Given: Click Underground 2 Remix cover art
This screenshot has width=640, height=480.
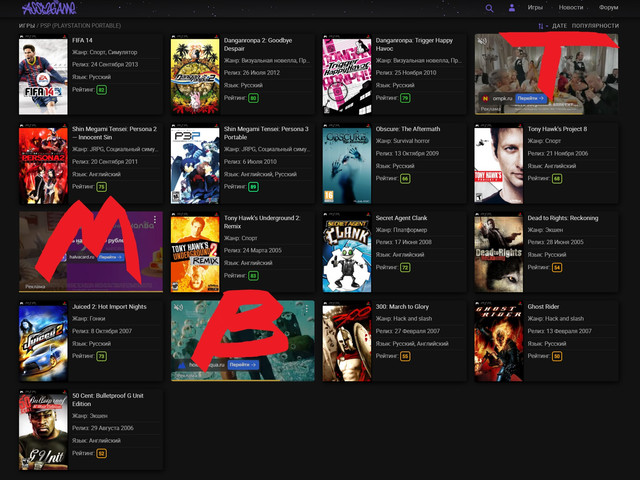Looking at the screenshot, I should tap(195, 252).
